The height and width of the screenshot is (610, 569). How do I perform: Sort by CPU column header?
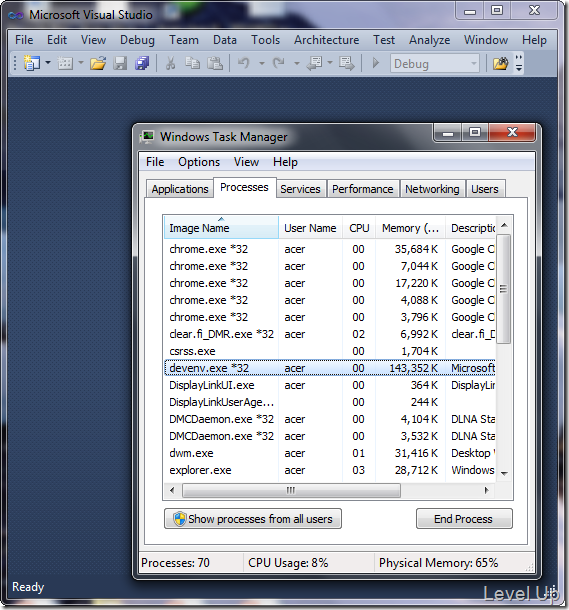point(359,228)
